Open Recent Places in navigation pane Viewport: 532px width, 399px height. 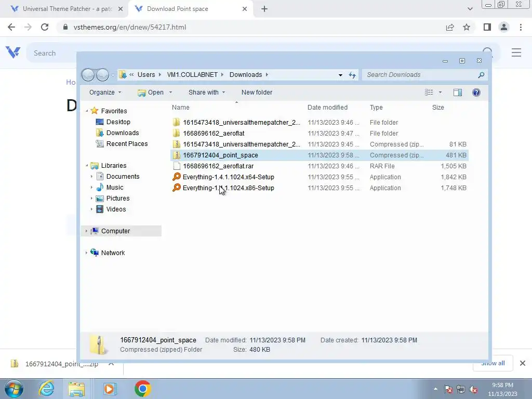click(127, 143)
